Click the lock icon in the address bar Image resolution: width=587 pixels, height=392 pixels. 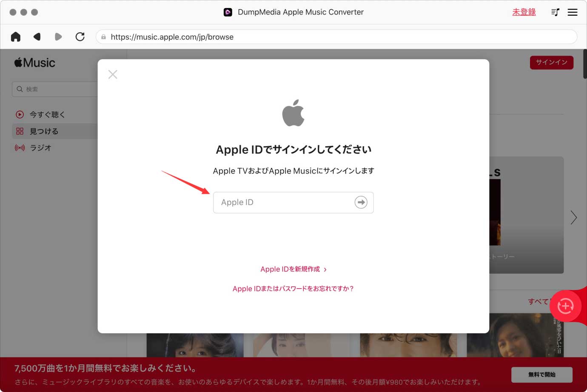tap(103, 37)
